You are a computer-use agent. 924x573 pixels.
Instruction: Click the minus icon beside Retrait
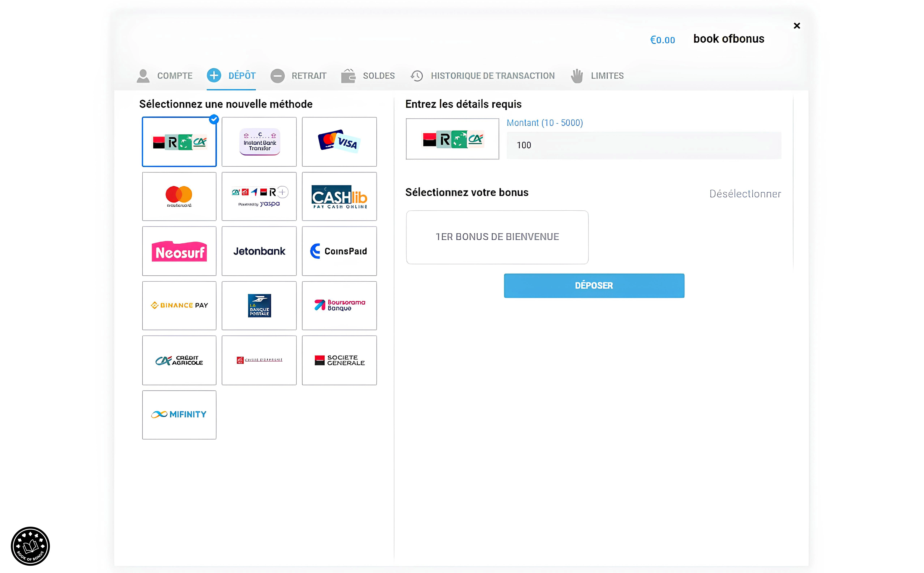278,76
